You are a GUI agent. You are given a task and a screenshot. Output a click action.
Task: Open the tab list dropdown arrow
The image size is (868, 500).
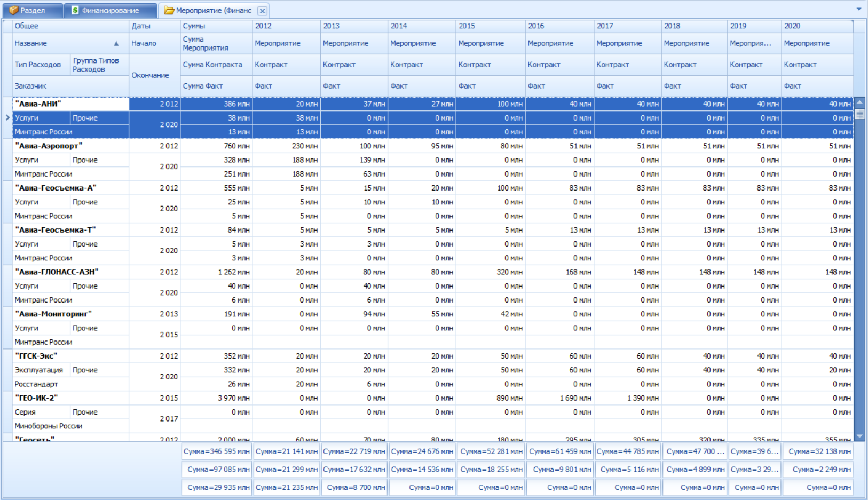click(858, 9)
